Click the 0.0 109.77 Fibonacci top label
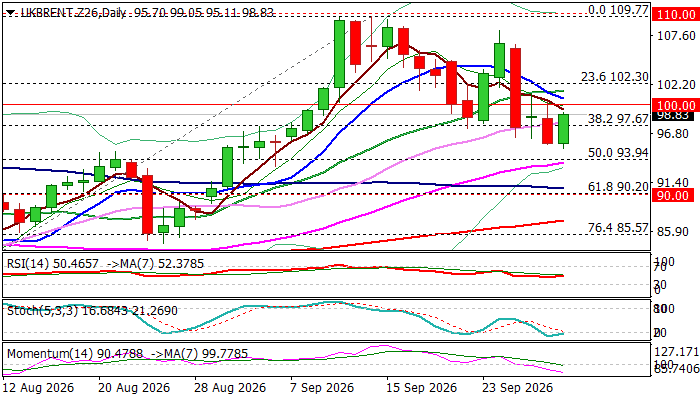 (618, 9)
